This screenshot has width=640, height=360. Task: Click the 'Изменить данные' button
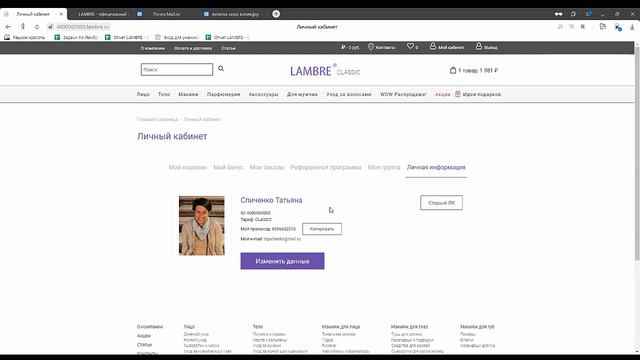(282, 261)
